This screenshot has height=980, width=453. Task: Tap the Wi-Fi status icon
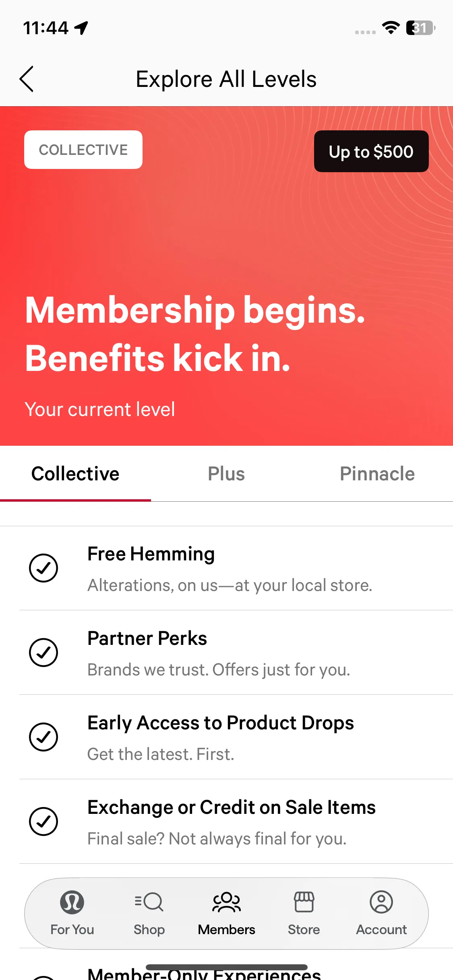(391, 28)
